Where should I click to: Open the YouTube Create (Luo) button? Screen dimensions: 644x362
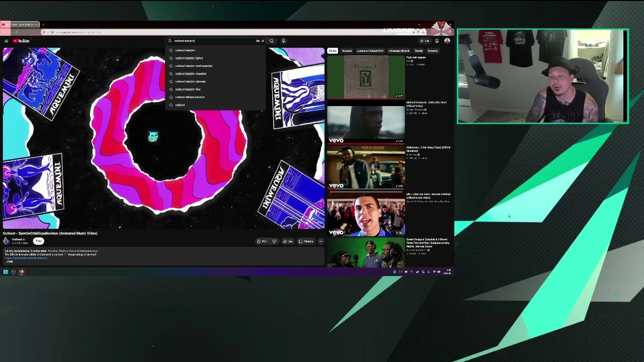click(x=425, y=41)
